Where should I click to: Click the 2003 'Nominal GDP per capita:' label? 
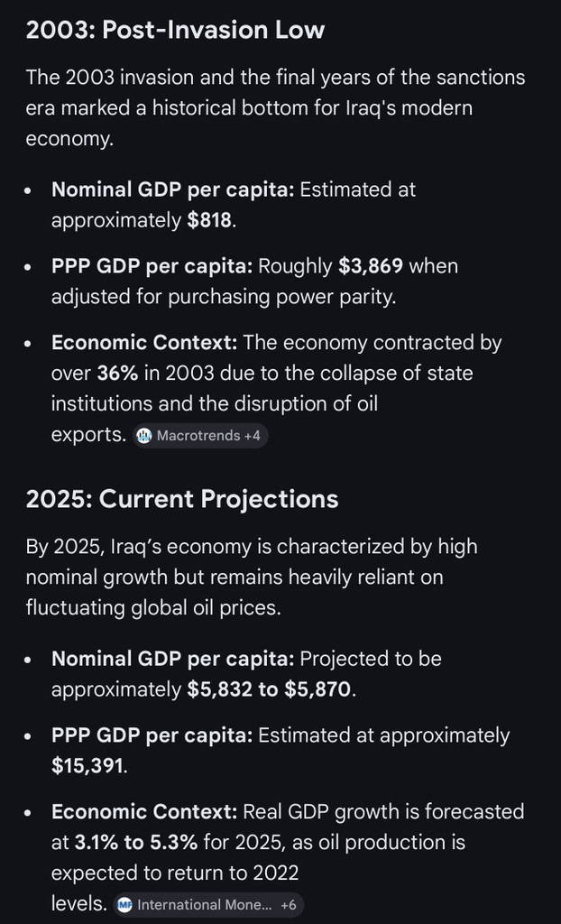tap(173, 189)
